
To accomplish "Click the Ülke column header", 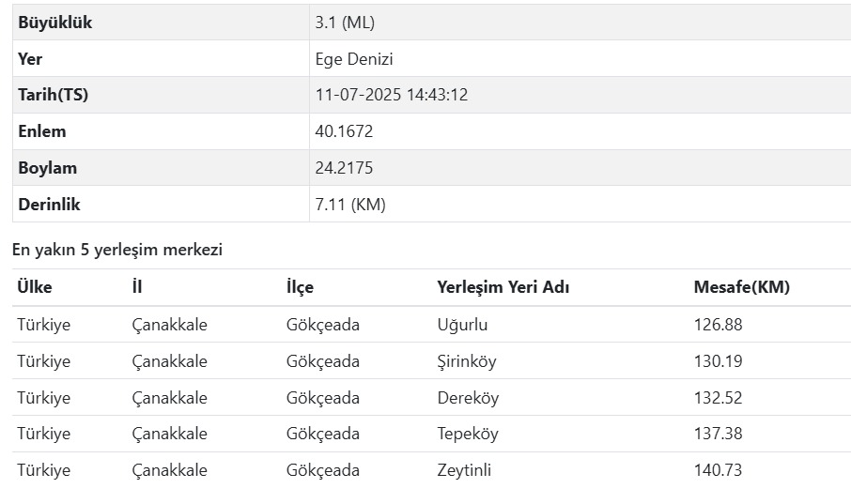I will coord(35,286).
